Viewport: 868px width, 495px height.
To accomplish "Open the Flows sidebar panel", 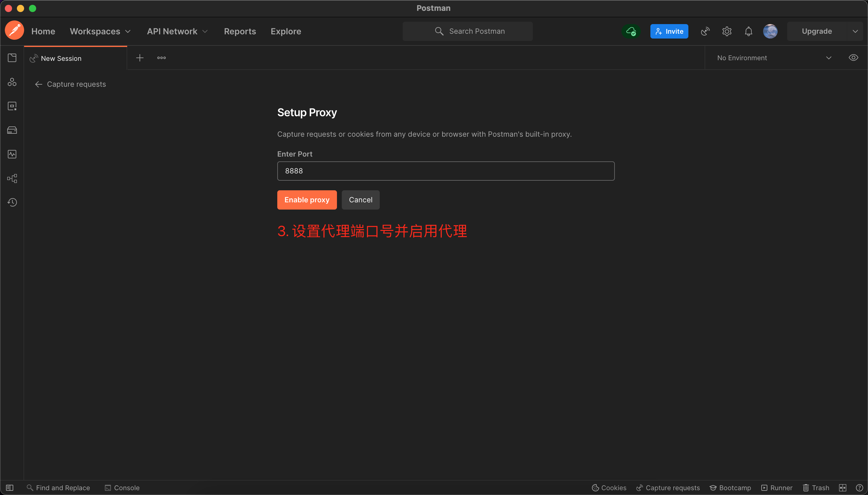I will click(12, 178).
